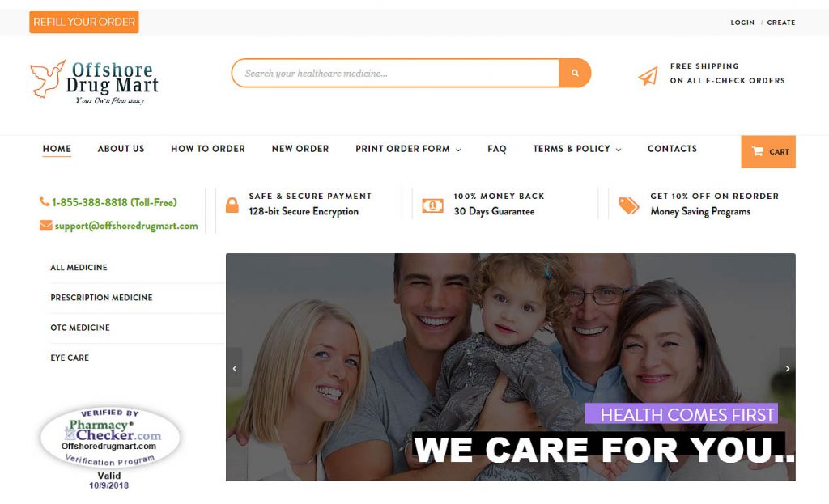Expand the Print Order Form dropdown
This screenshot has height=504, width=829.
(x=408, y=149)
